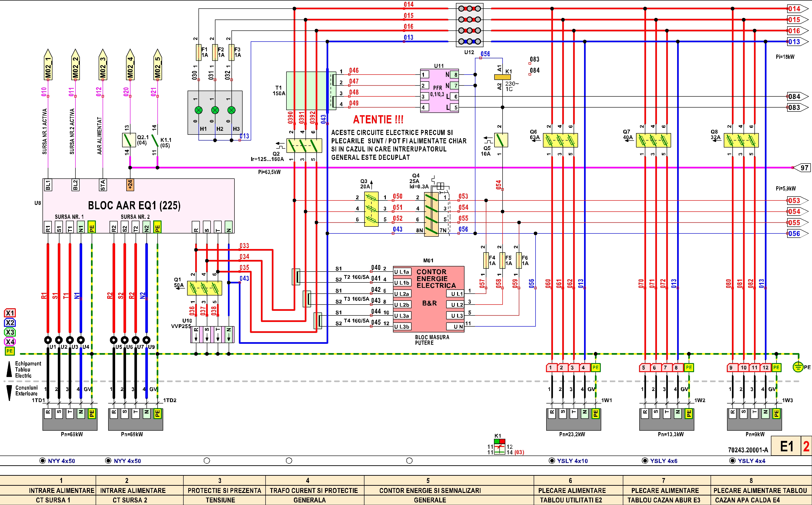The height and width of the screenshot is (505, 812).
Task: Click the E1 sheet designation box
Action: coord(786,446)
